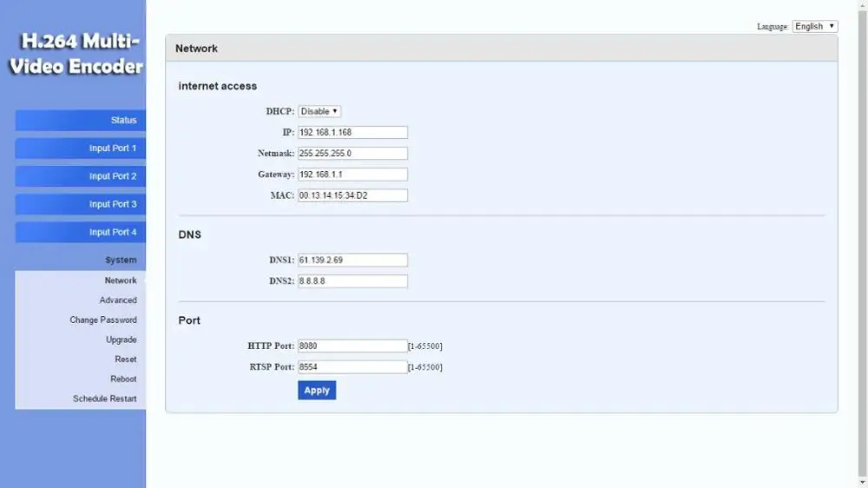
Task: Click the page scrollbar up arrow
Action: (863, 4)
